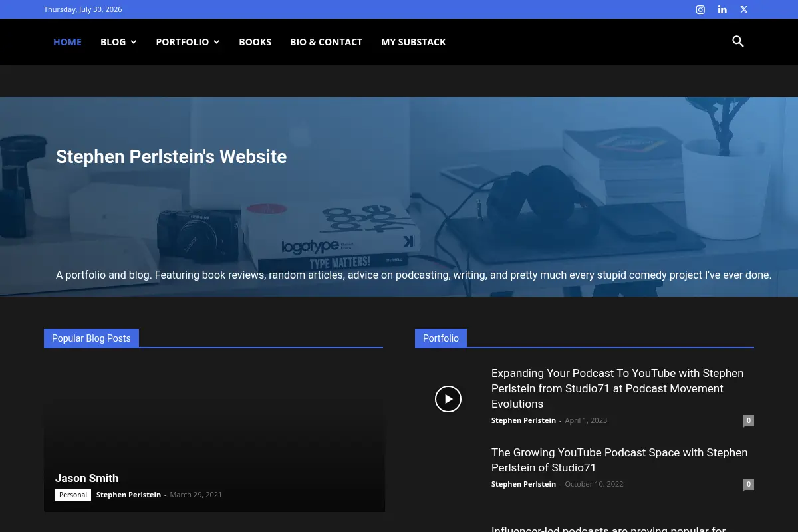Click author name on October 10, 2022 post
798x532 pixels.
pyautogui.click(x=523, y=484)
